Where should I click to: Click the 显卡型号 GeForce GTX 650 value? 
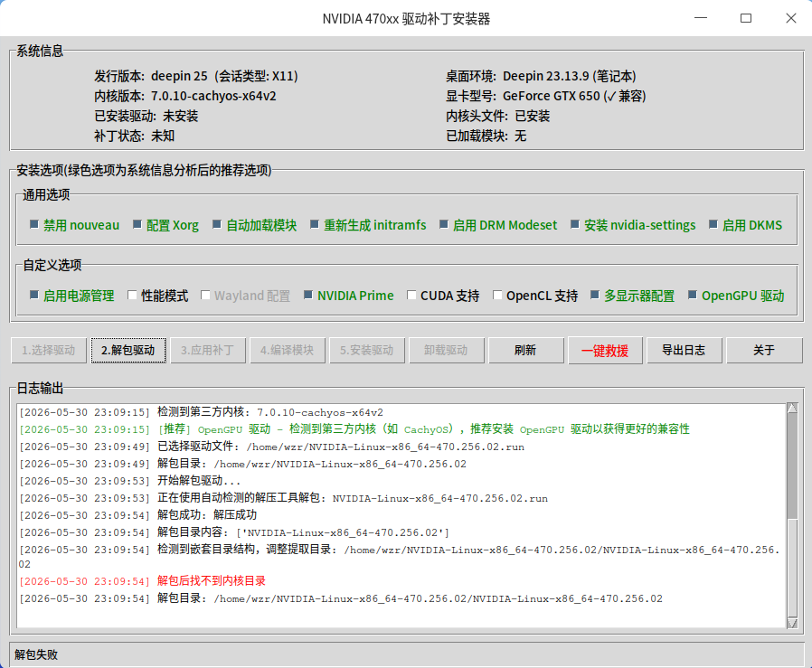click(x=574, y=96)
